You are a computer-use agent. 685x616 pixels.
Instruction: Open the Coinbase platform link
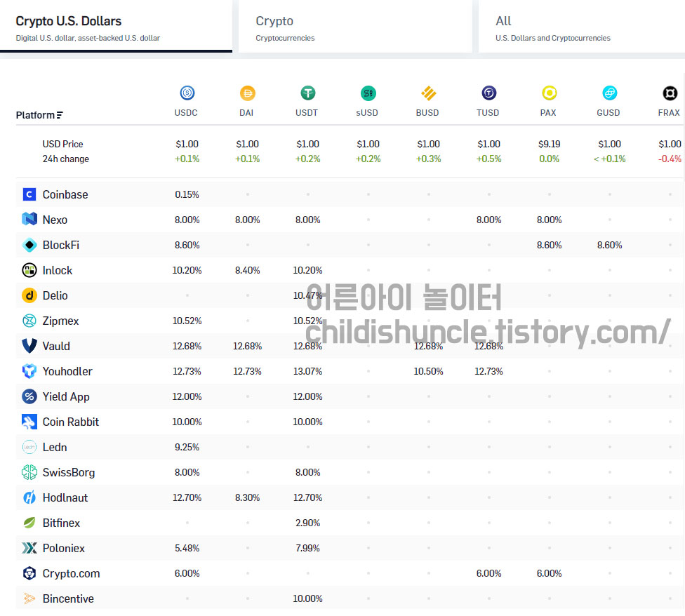coord(65,194)
